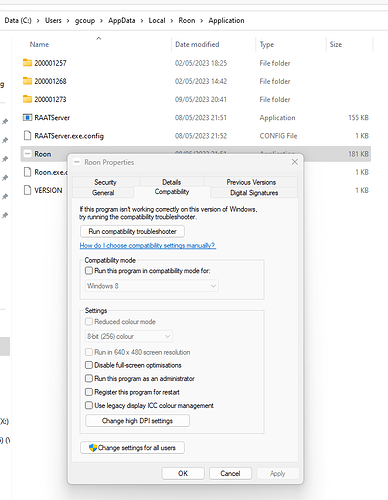Click gcoup in the address breadcrumb
388x500 pixels.
point(85,21)
